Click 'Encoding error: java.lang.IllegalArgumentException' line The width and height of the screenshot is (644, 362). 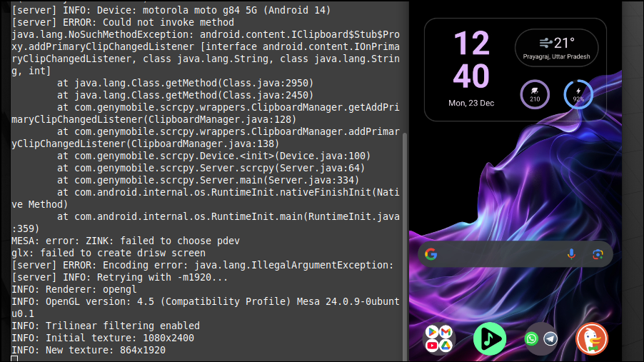(x=202, y=265)
